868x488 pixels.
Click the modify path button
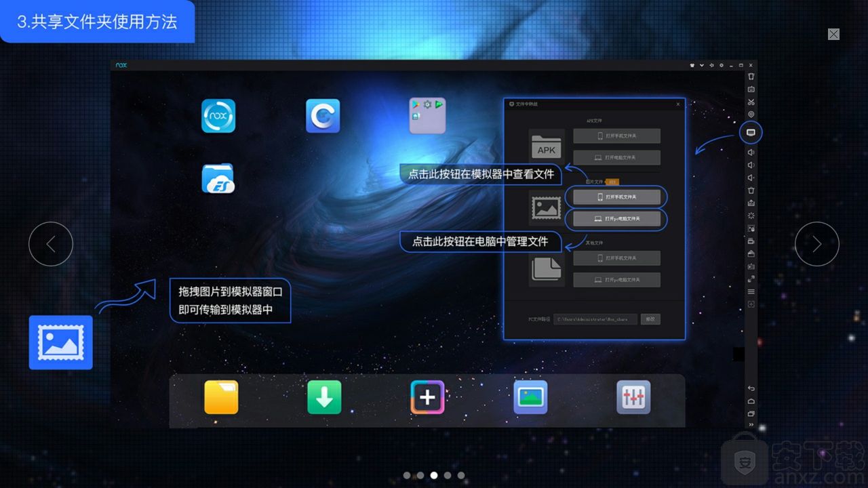(650, 319)
